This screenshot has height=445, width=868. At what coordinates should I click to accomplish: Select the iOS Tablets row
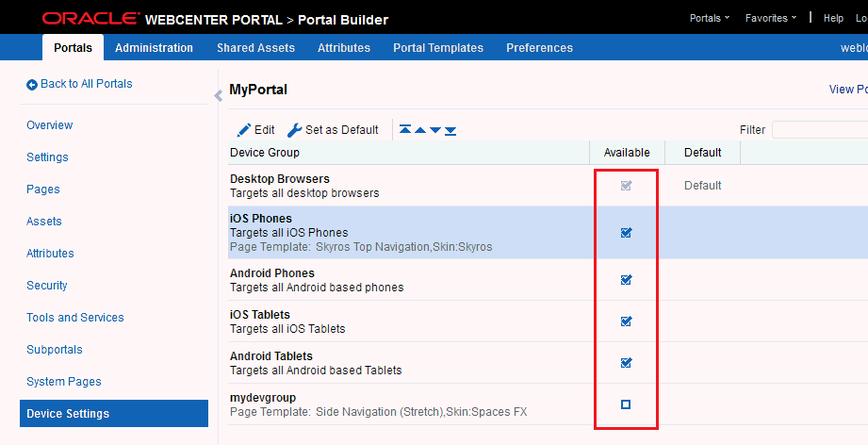coord(548,321)
